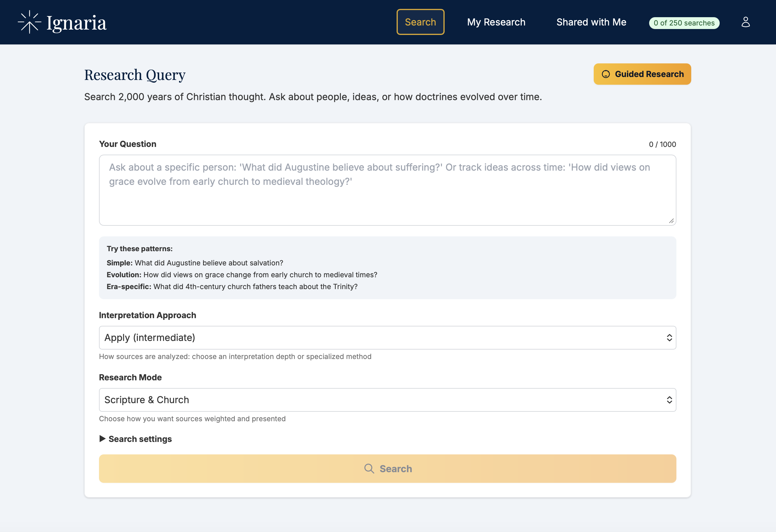This screenshot has height=532, width=776.
Task: Open the Research Mode dropdown
Action: [x=387, y=400]
